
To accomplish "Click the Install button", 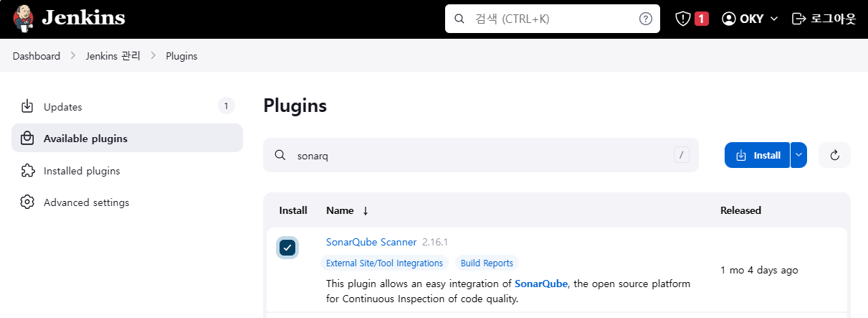I will (757, 155).
